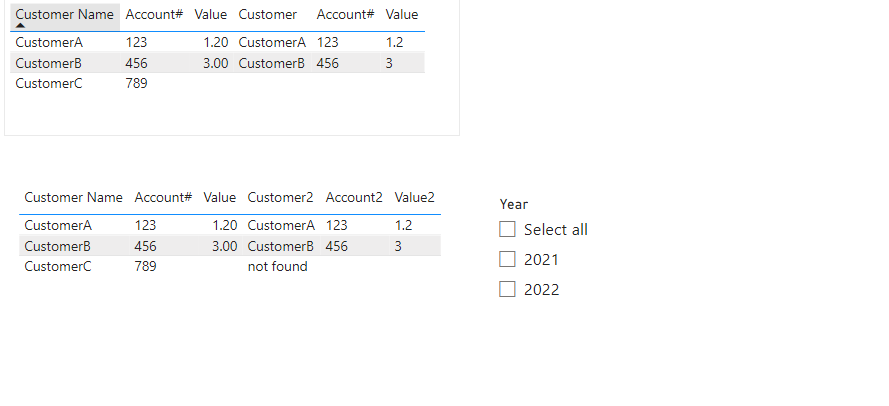Sort by Customer Name in top table
The image size is (889, 406).
(x=64, y=14)
